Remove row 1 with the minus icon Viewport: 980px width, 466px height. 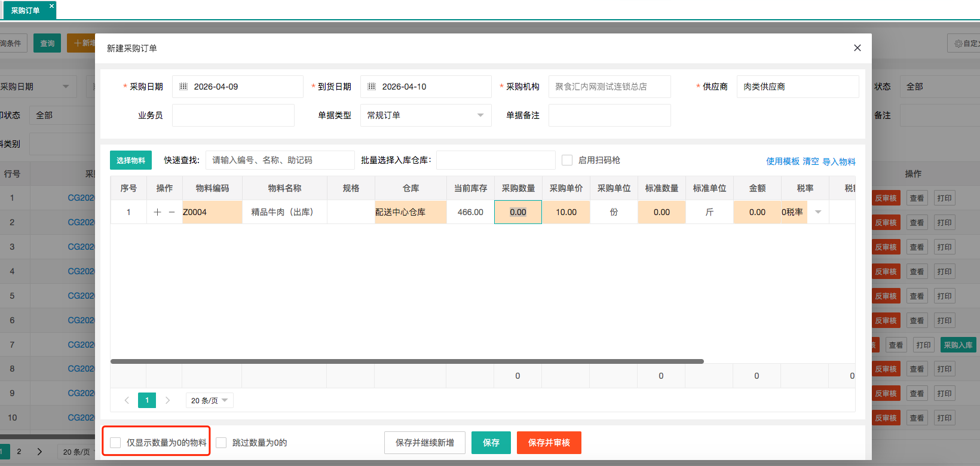coord(172,212)
